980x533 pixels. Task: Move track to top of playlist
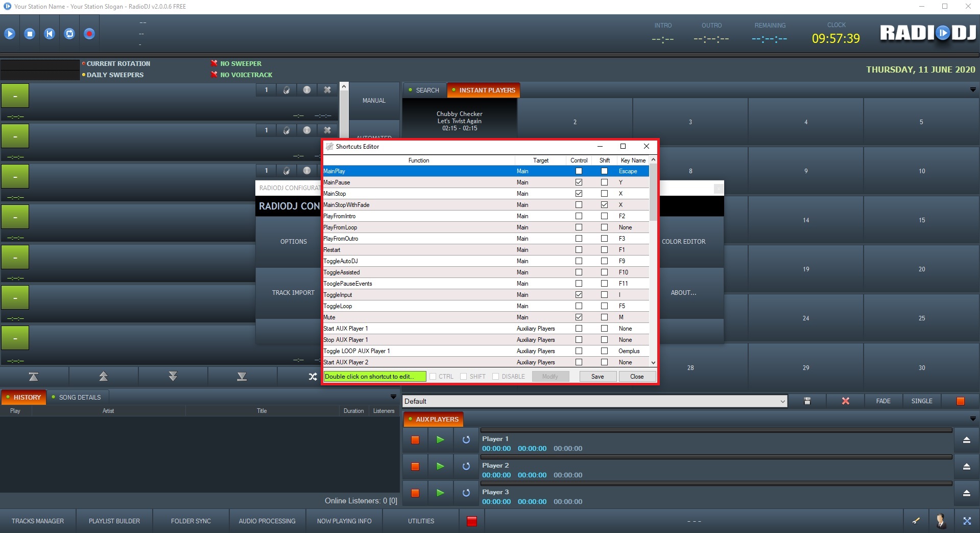coord(34,377)
